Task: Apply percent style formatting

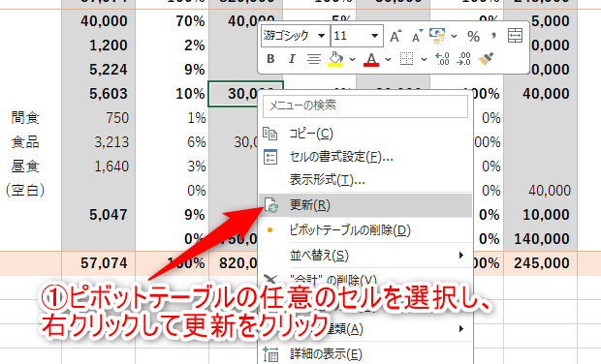Action: click(x=473, y=37)
